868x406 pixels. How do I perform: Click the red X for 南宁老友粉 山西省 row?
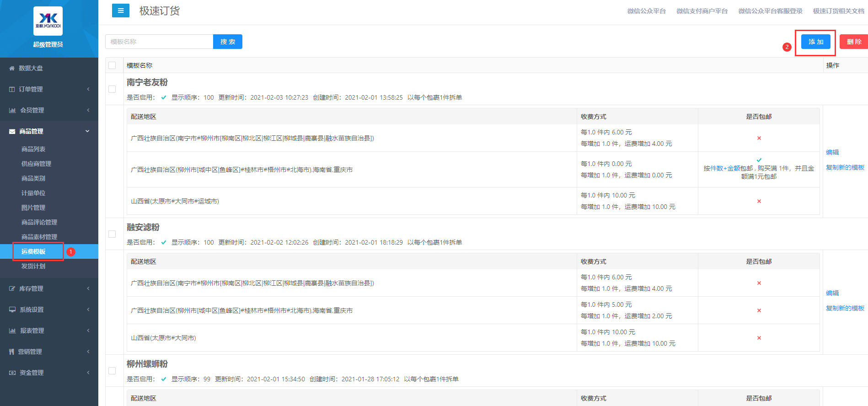click(x=759, y=201)
